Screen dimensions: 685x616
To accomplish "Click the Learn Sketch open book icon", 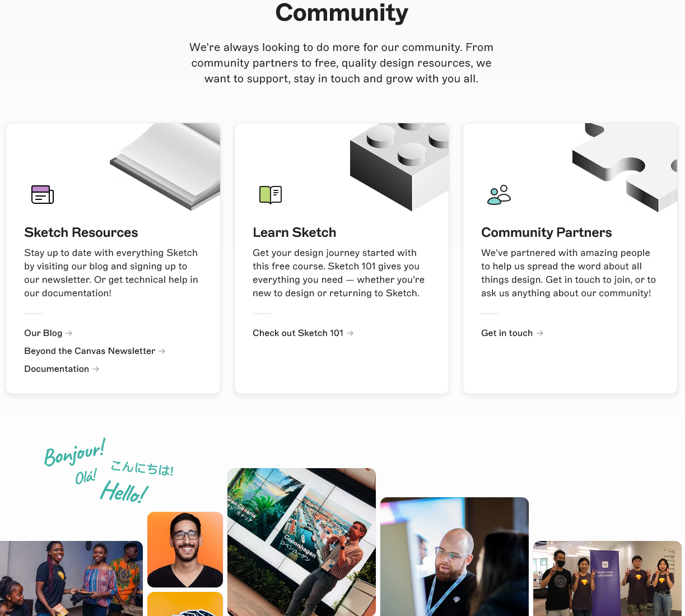I will coord(271,195).
